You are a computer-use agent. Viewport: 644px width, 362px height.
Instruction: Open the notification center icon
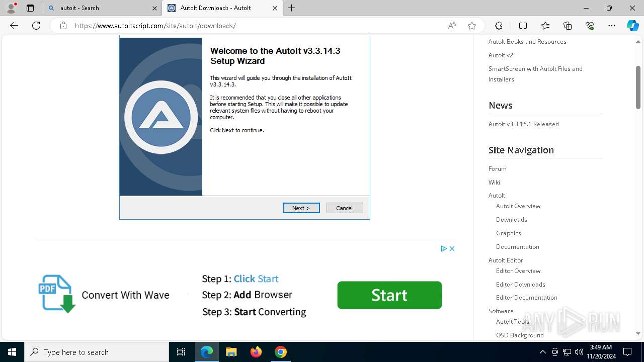point(628,352)
